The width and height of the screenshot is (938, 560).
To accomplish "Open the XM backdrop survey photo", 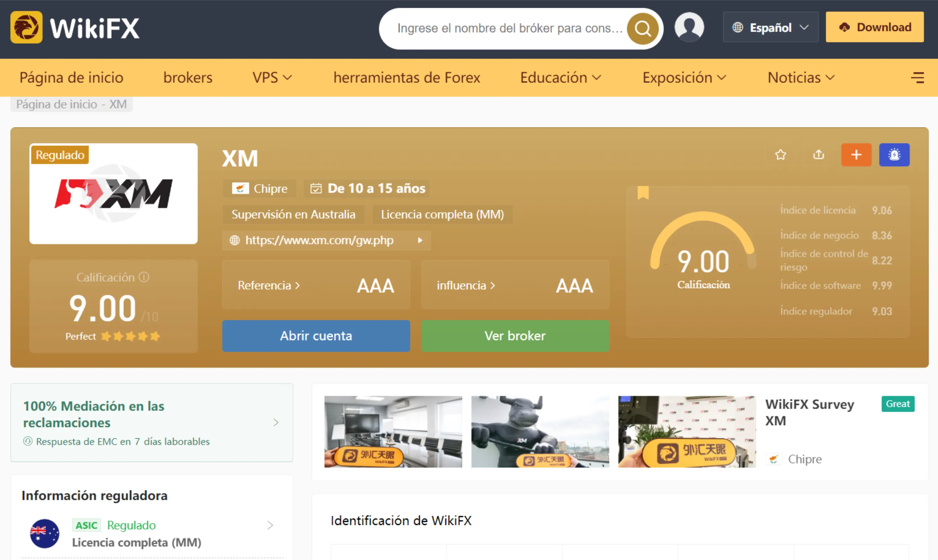I will click(x=687, y=432).
